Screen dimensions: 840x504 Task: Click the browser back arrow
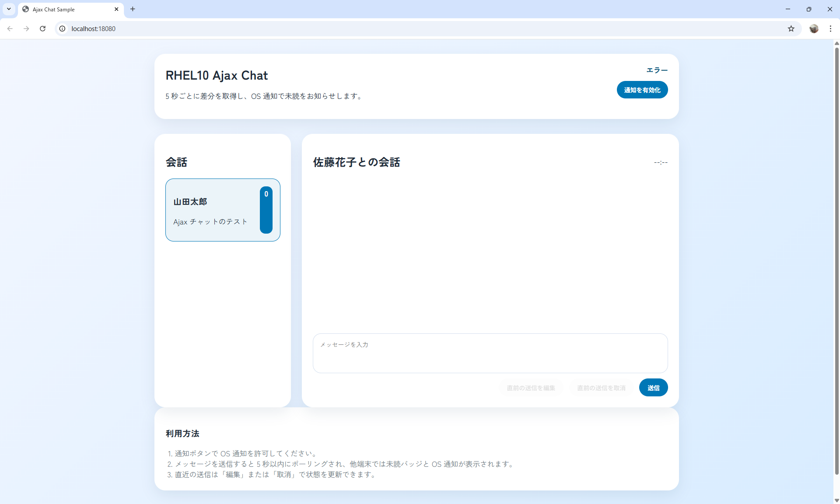pyautogui.click(x=10, y=28)
